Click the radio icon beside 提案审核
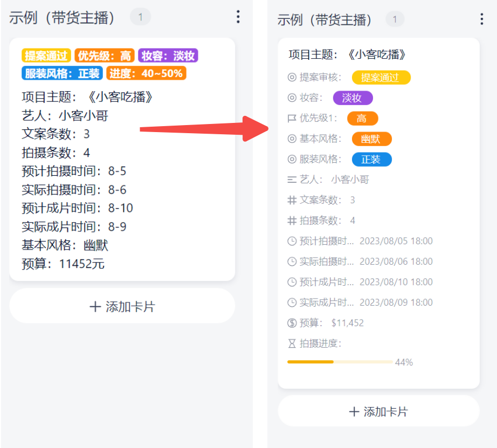This screenshot has width=497, height=448. click(292, 77)
